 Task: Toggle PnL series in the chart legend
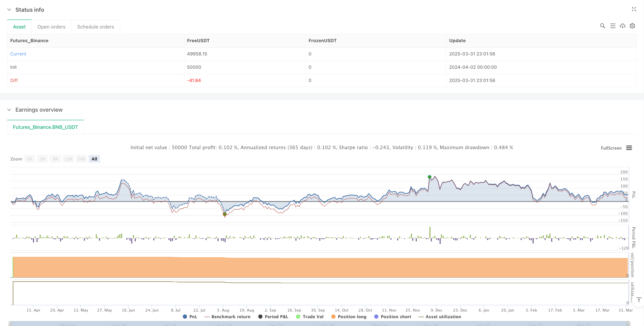190,317
